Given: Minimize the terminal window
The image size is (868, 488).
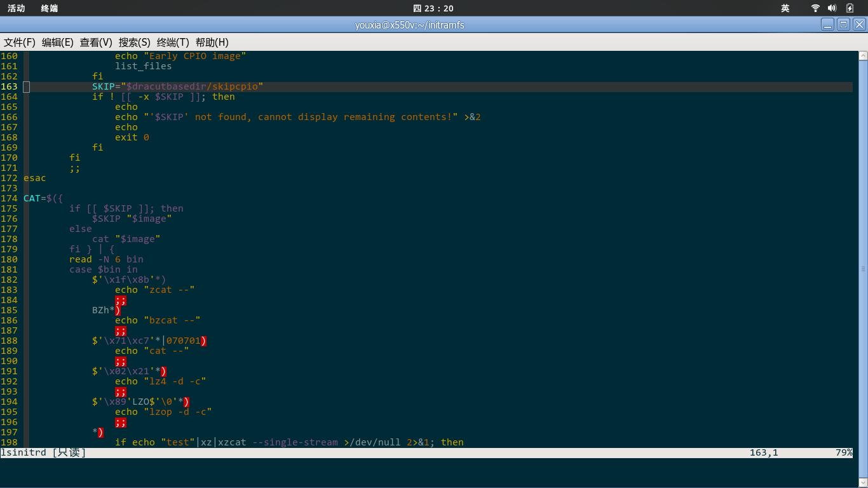Looking at the screenshot, I should 827,25.
